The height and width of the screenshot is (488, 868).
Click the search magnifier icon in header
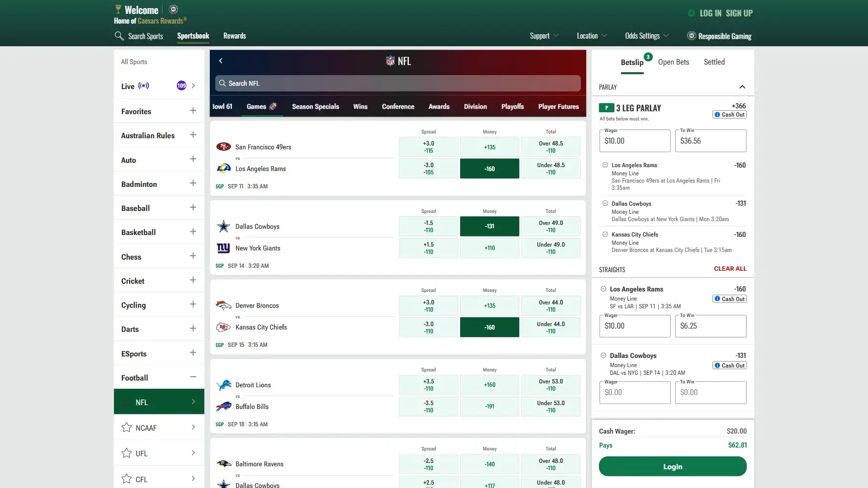click(x=119, y=36)
